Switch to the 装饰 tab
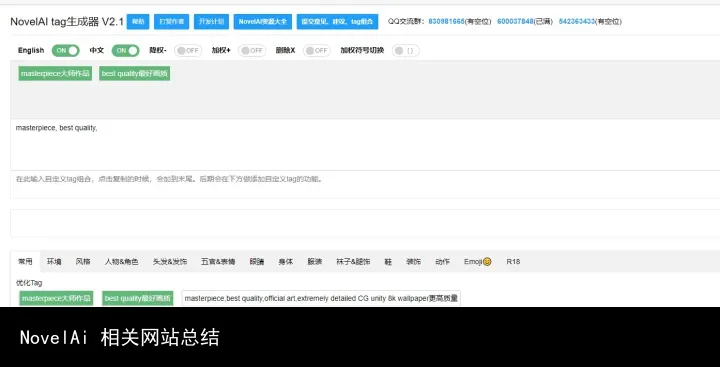The image size is (720, 367). coord(413,262)
